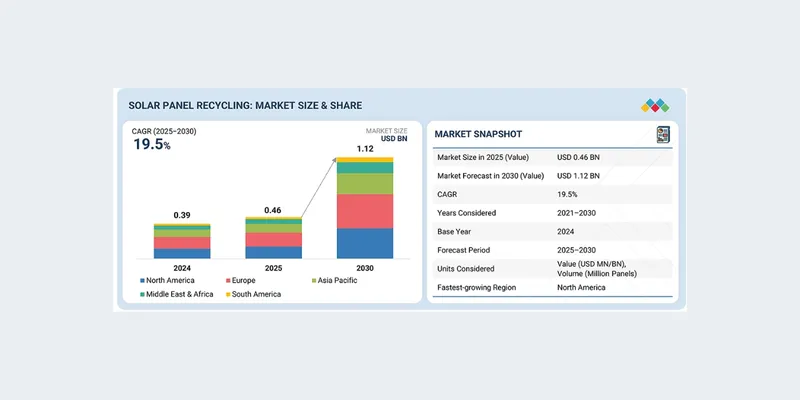This screenshot has height=400, width=800.
Task: Click the '19.5%' CAGR figure
Action: [x=152, y=144]
